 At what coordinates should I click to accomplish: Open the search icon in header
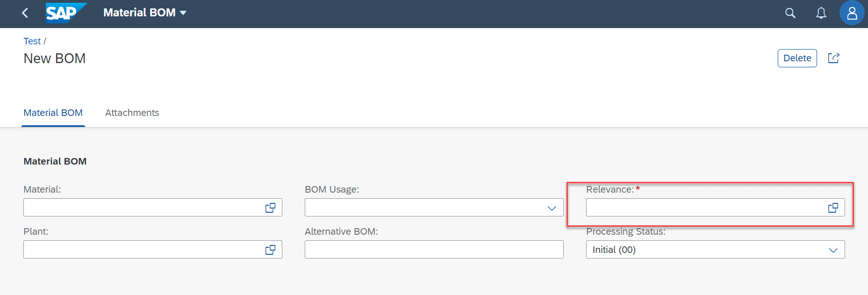[790, 13]
